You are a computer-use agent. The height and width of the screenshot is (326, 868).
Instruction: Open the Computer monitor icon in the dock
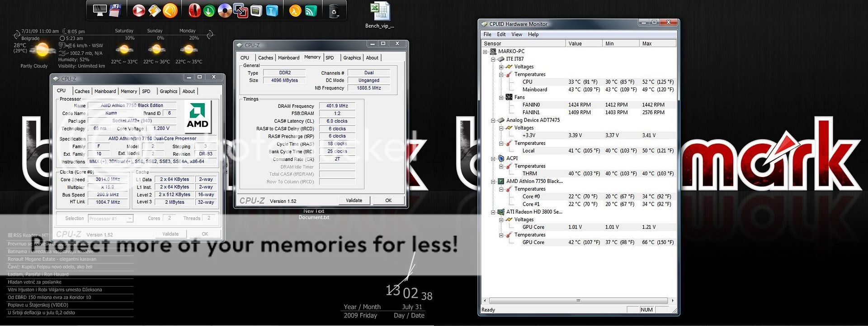tap(99, 10)
